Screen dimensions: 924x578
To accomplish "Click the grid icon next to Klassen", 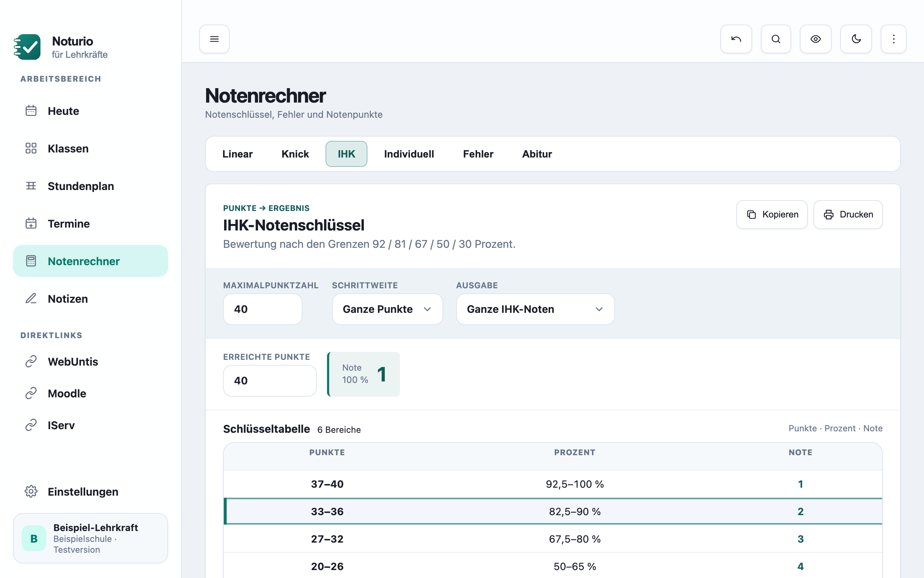I will pos(31,148).
